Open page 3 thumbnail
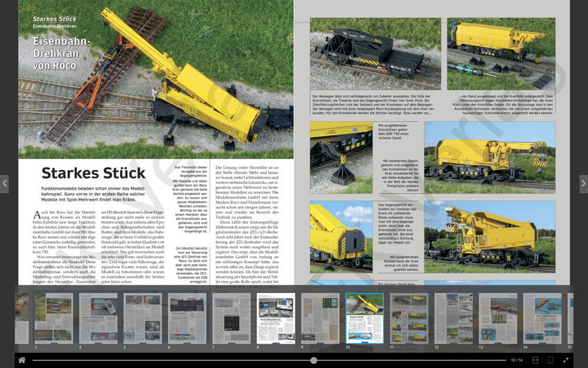Screen dimensions: 588x368 pos(53,319)
